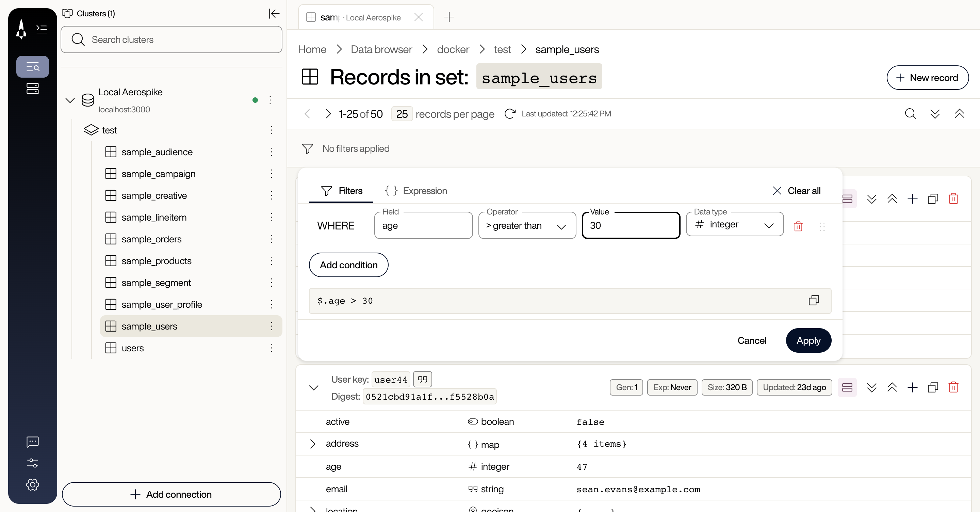Open the data browser sidebar icon

click(x=33, y=67)
